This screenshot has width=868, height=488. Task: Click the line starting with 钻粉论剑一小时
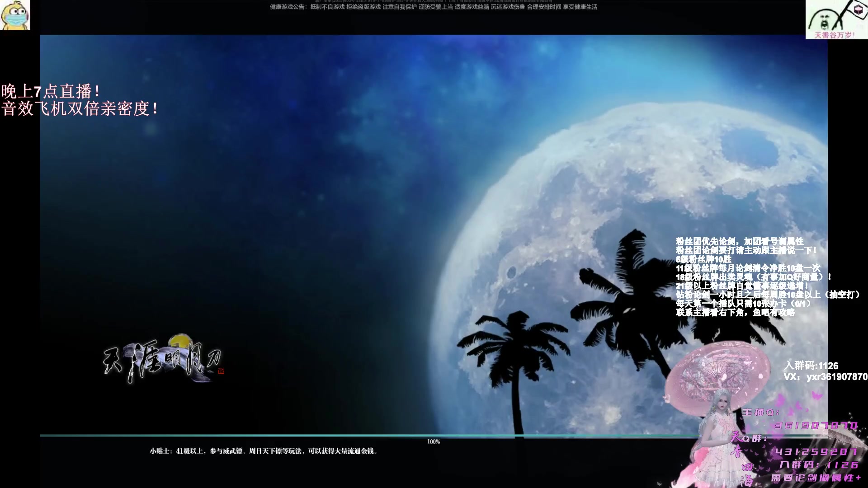(768, 295)
